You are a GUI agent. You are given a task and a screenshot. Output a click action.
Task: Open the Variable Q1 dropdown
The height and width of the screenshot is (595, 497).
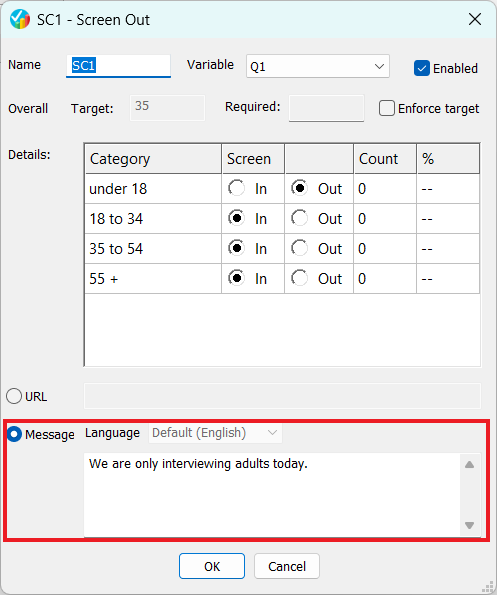coord(318,66)
